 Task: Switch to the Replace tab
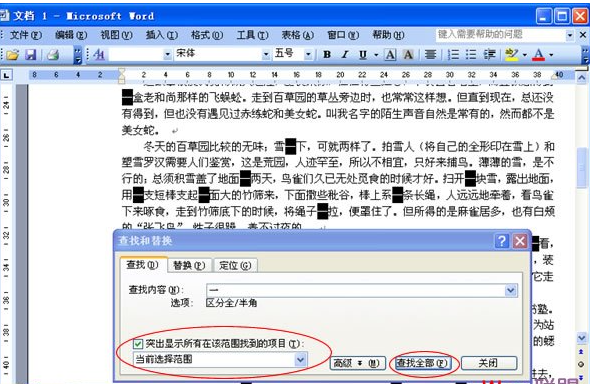(x=189, y=266)
